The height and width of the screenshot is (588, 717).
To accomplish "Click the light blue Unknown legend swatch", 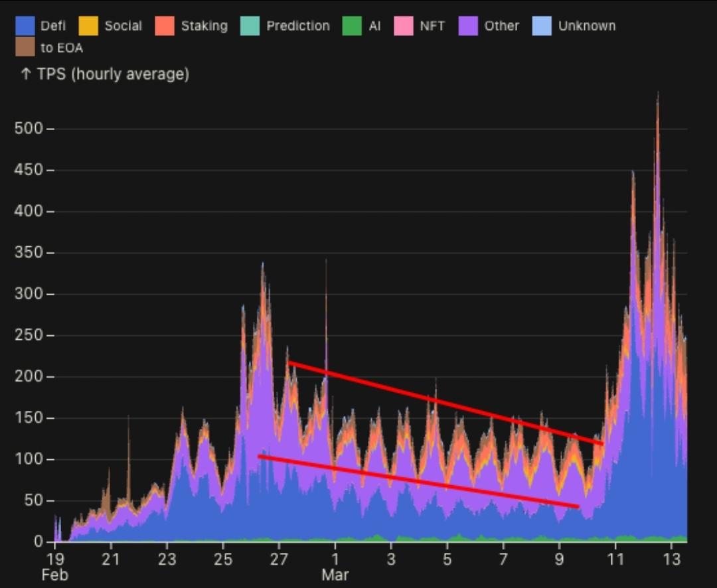I will 542,26.
